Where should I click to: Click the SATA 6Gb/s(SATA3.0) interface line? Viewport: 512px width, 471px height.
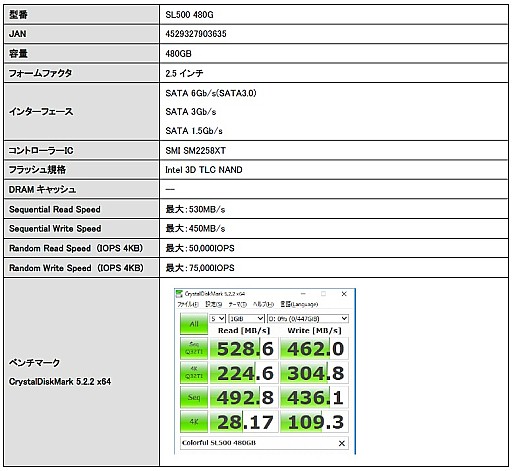click(211, 93)
